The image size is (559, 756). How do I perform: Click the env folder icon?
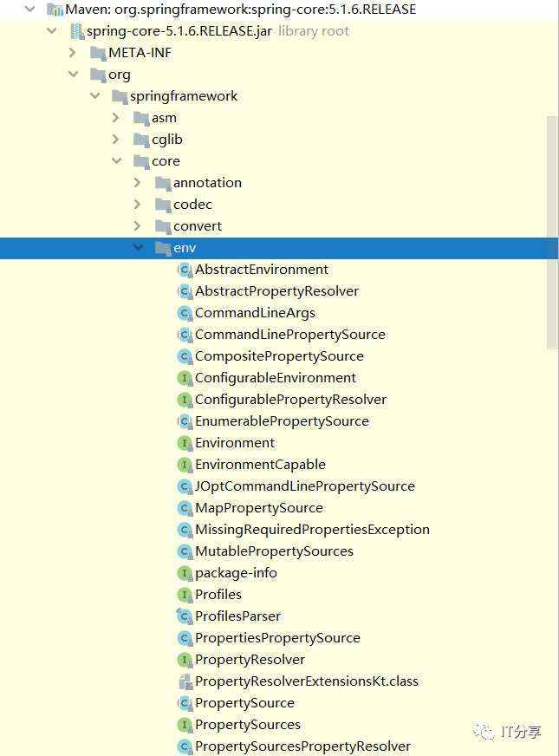pos(163,248)
